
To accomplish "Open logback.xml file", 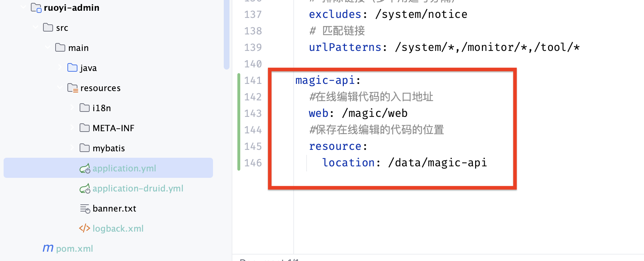I will 118,228.
